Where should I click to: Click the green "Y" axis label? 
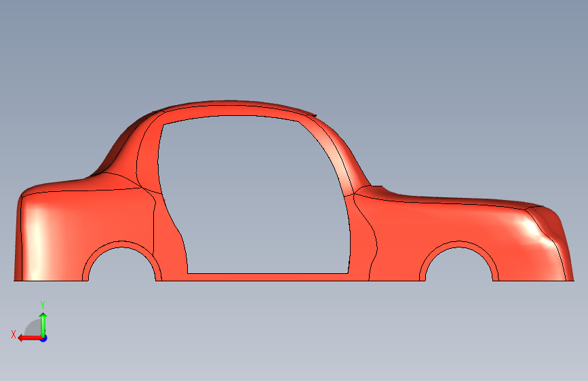click(x=43, y=305)
